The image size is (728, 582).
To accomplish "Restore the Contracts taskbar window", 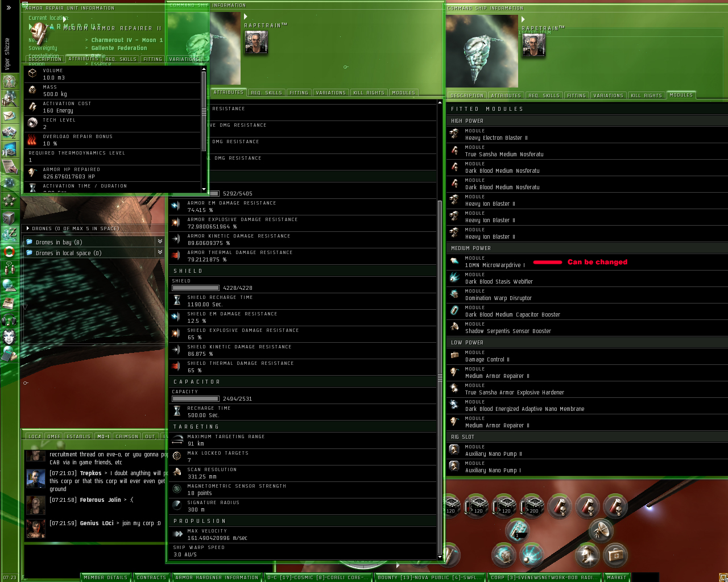I will click(151, 577).
